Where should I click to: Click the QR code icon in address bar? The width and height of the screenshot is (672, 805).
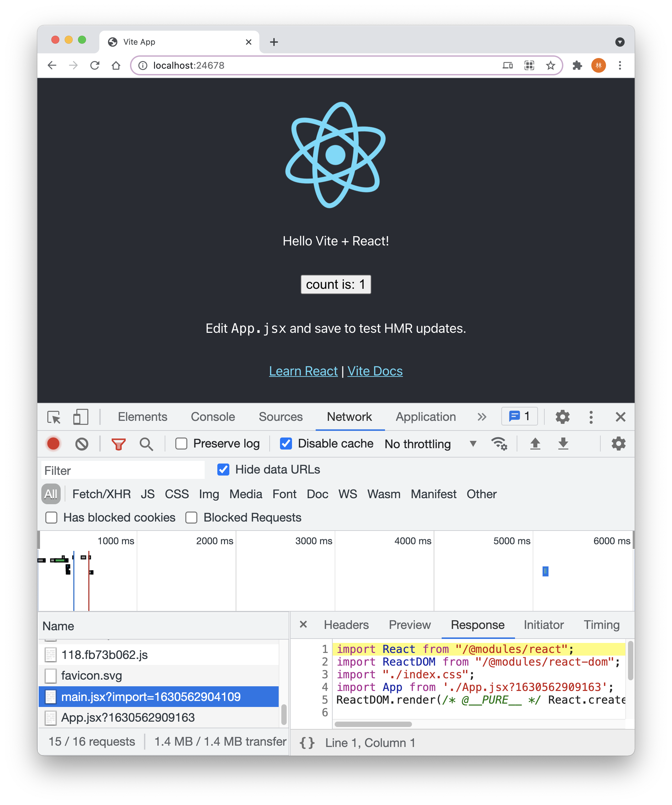529,66
